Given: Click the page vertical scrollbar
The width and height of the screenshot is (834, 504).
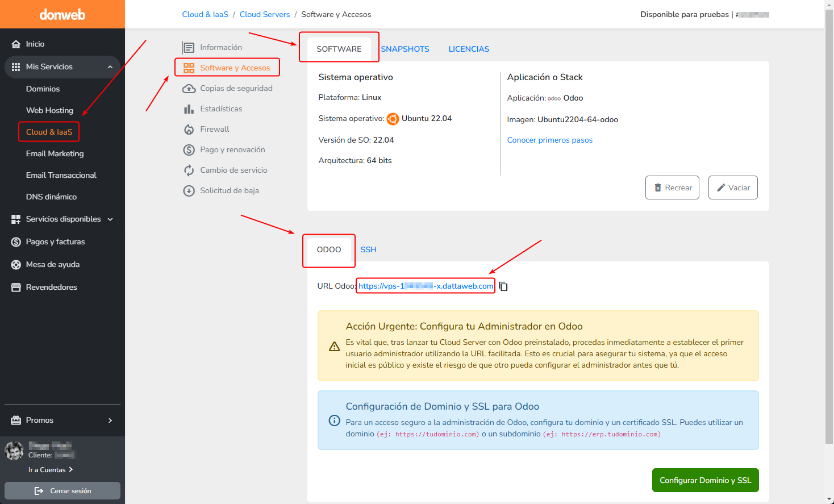Looking at the screenshot, I should coord(829,226).
